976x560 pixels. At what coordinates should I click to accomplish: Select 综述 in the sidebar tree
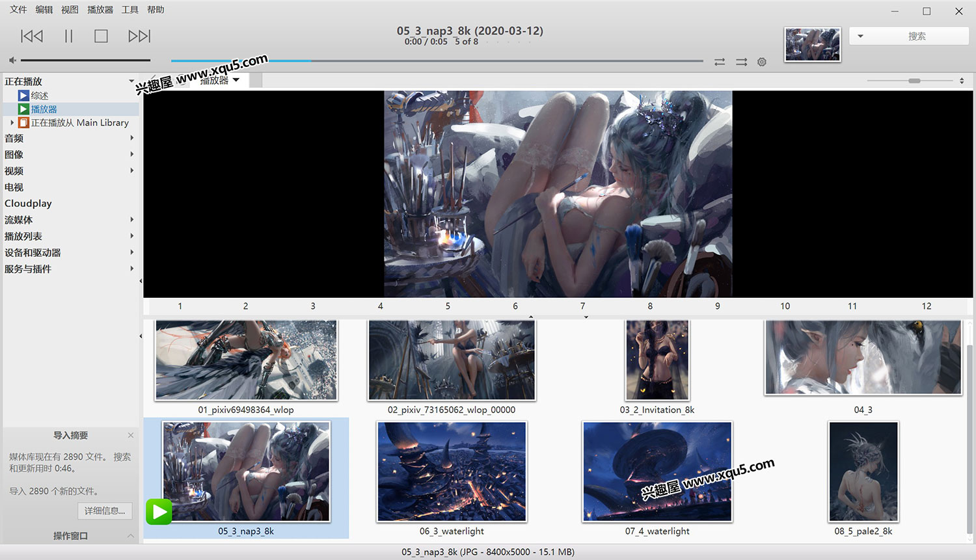pos(40,96)
